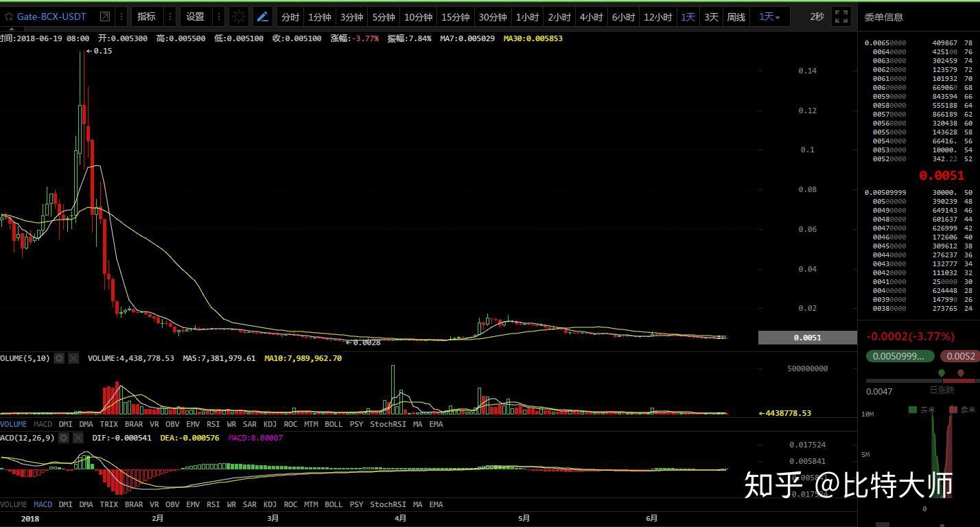Screen dimensions: 980x527
Task: Toggle the green 买单 legend in depth chart
Action: click(922, 410)
